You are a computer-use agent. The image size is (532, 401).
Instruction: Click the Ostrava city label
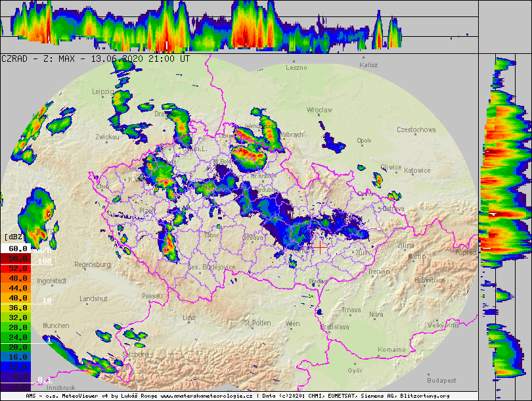pos(393,208)
